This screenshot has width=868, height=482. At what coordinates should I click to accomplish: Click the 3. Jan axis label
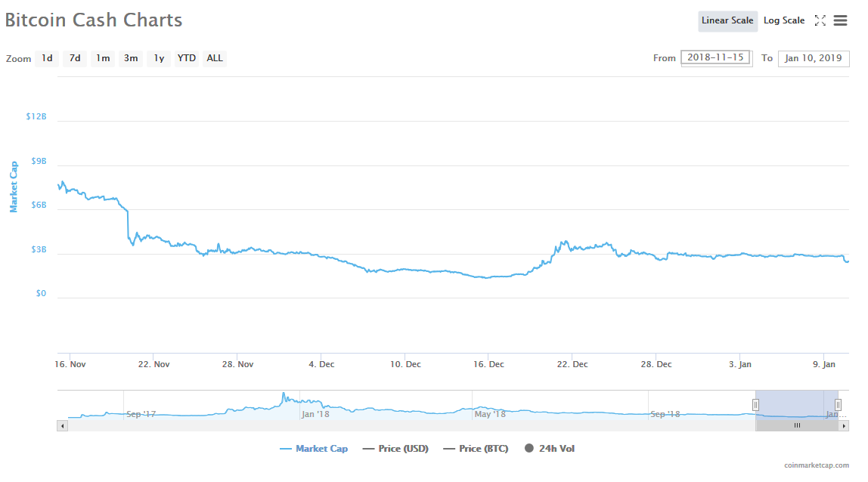pyautogui.click(x=740, y=364)
